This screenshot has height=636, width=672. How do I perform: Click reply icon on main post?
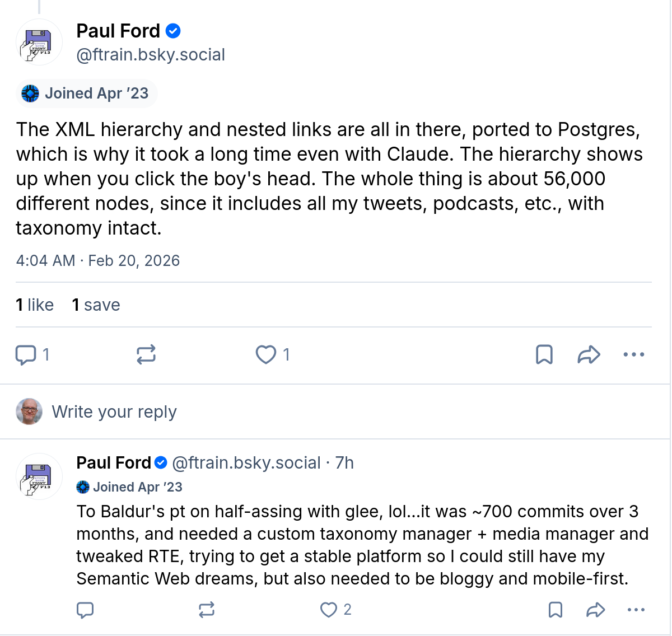pos(26,355)
